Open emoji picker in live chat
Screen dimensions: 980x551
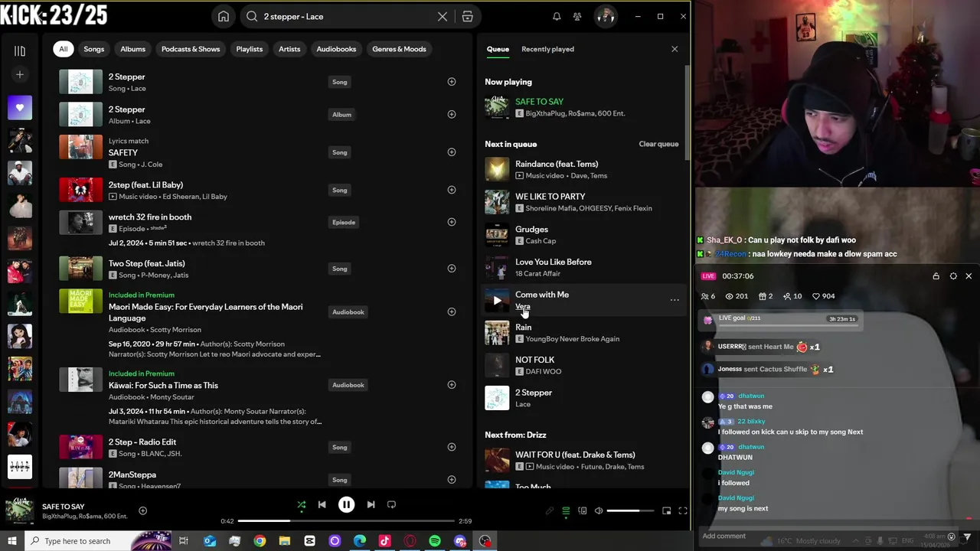pyautogui.click(x=952, y=536)
